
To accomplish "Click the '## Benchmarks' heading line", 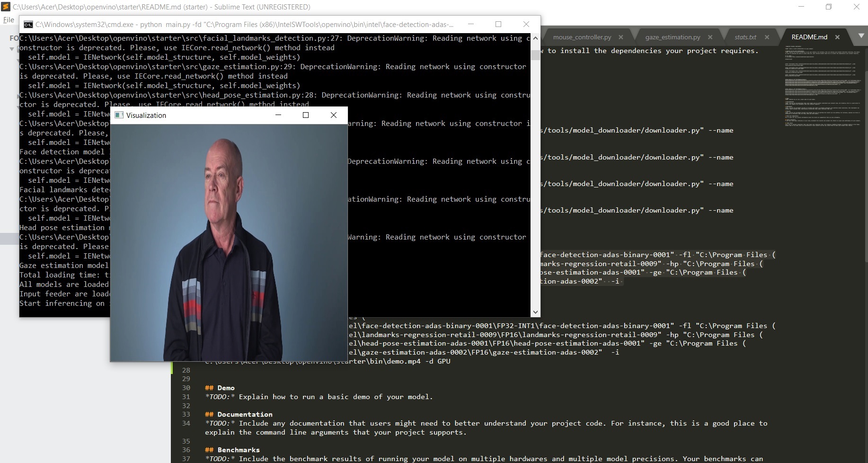I will [x=232, y=450].
